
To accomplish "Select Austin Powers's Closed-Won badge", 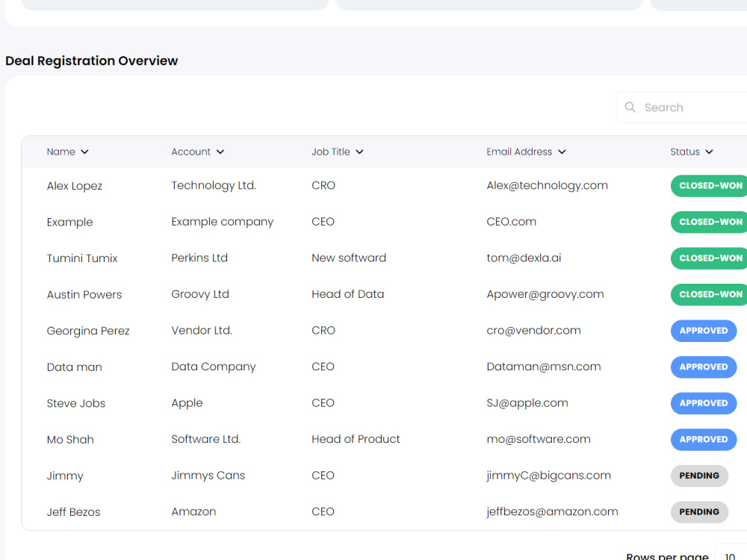I will pos(709,294).
